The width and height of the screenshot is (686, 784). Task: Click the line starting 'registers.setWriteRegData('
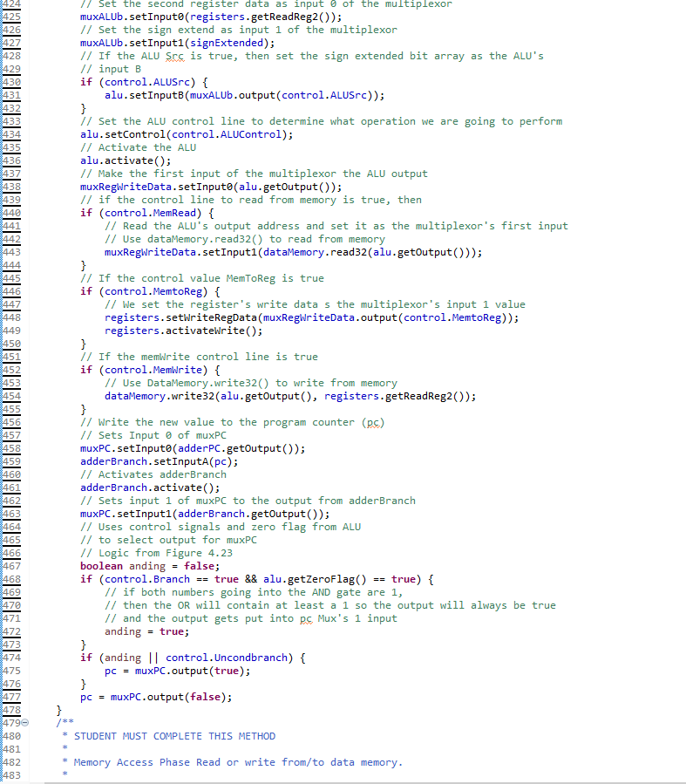(312, 317)
